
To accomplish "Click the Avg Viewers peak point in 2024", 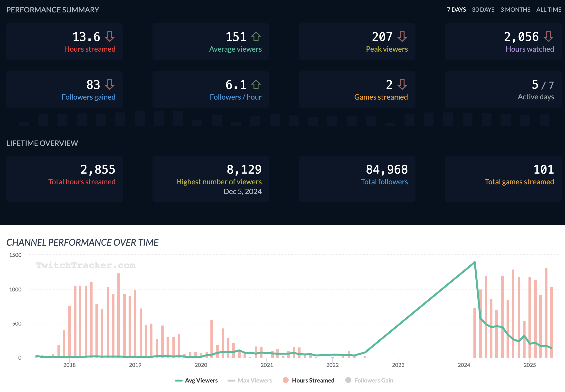I will point(475,262).
